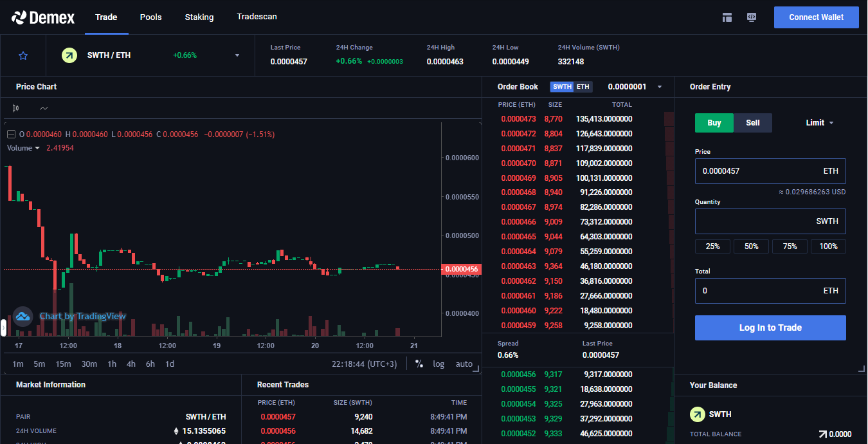868x444 pixels.
Task: Click the 0.0000456 current price label on chart axis
Action: (462, 269)
